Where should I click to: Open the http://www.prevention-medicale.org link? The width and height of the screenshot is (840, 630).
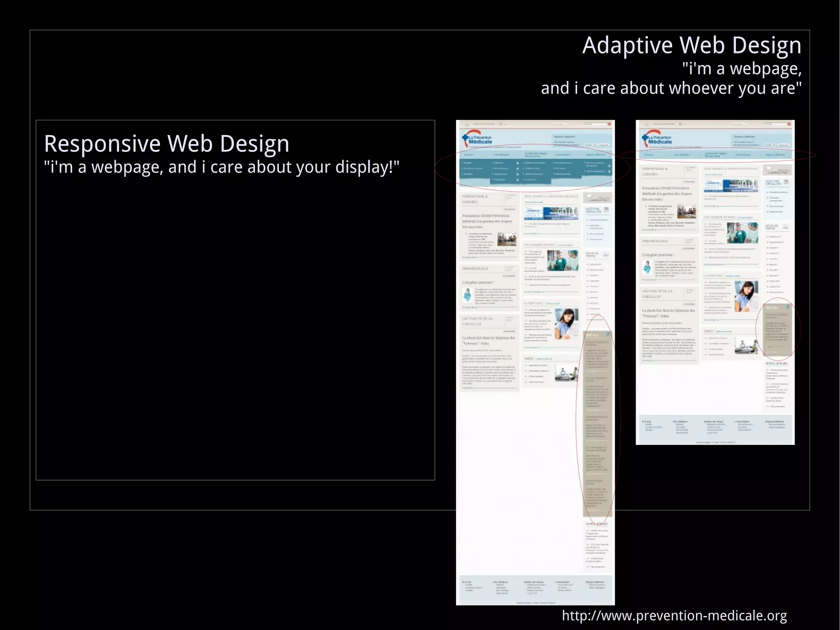click(674, 616)
